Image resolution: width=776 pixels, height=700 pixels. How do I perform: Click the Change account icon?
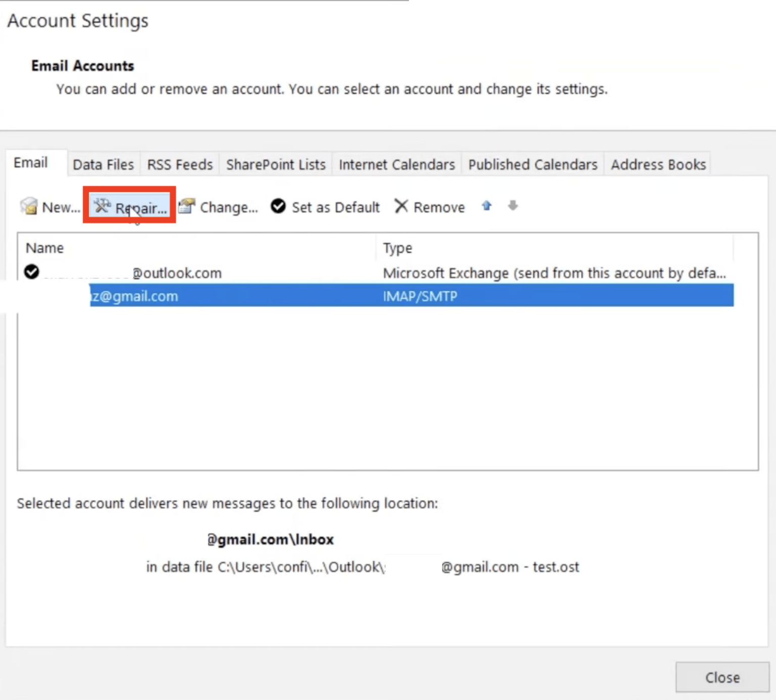(x=186, y=206)
